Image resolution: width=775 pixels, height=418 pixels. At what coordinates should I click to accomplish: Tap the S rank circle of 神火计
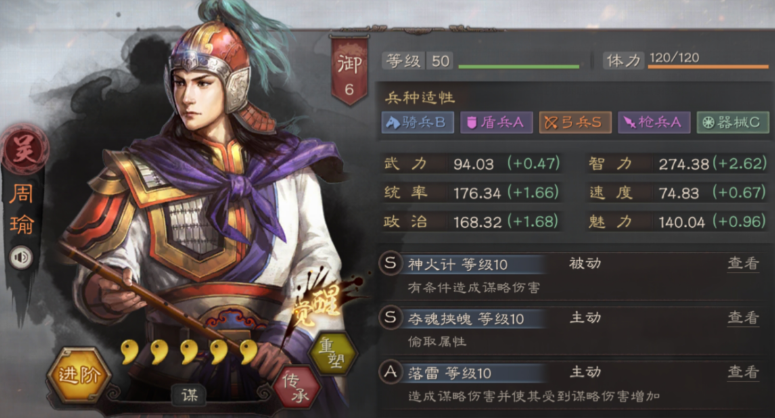coord(390,263)
